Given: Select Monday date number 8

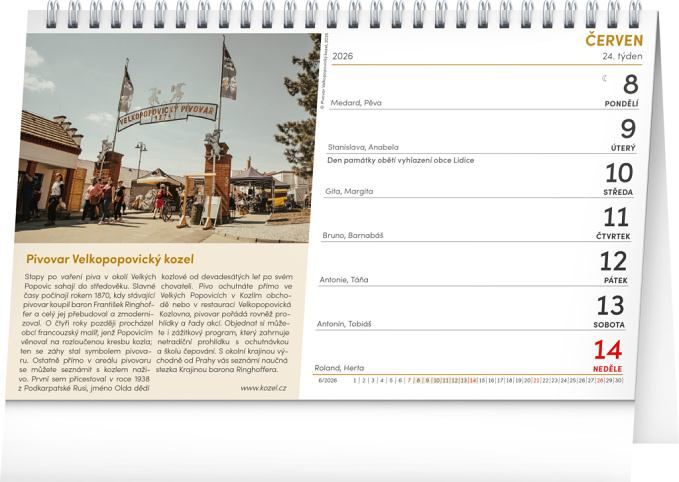Looking at the screenshot, I should 629,85.
